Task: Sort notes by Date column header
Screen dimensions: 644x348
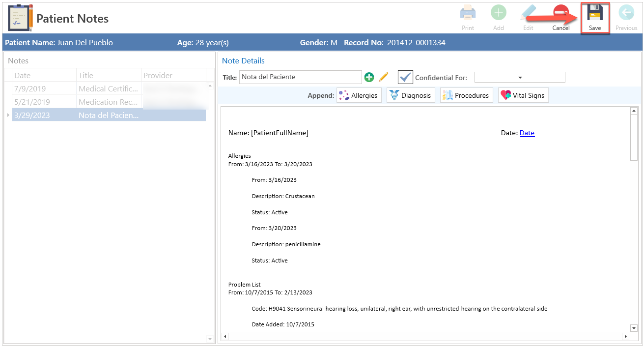Action: pyautogui.click(x=44, y=75)
